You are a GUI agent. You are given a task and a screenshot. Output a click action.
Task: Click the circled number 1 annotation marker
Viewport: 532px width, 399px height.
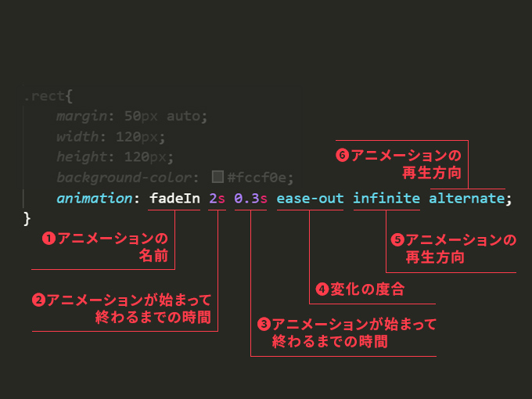point(49,240)
